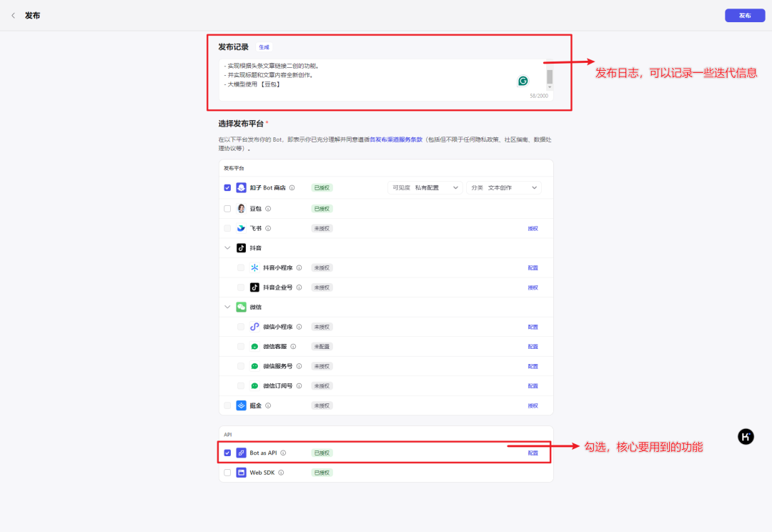Click the 抖音企业号 icon
772x532 pixels.
[254, 287]
